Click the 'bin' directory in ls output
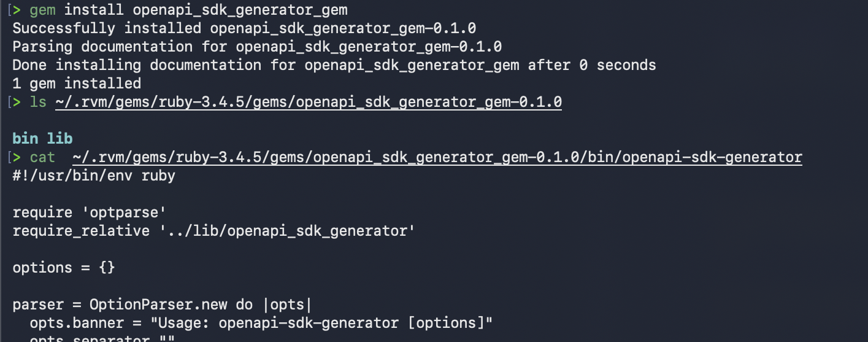 click(25, 139)
